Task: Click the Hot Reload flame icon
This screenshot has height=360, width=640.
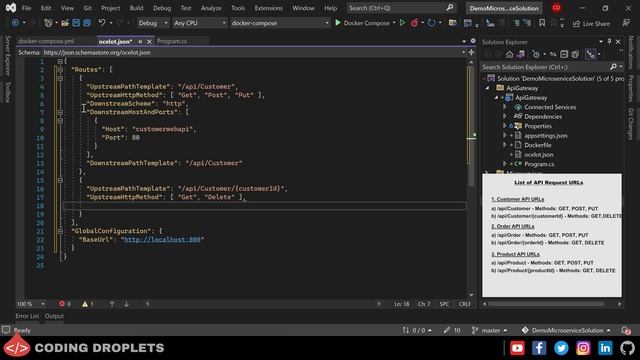Action: 414,23
